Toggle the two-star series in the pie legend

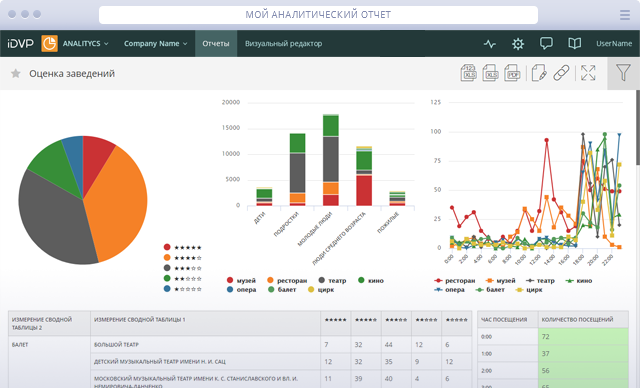tap(182, 279)
